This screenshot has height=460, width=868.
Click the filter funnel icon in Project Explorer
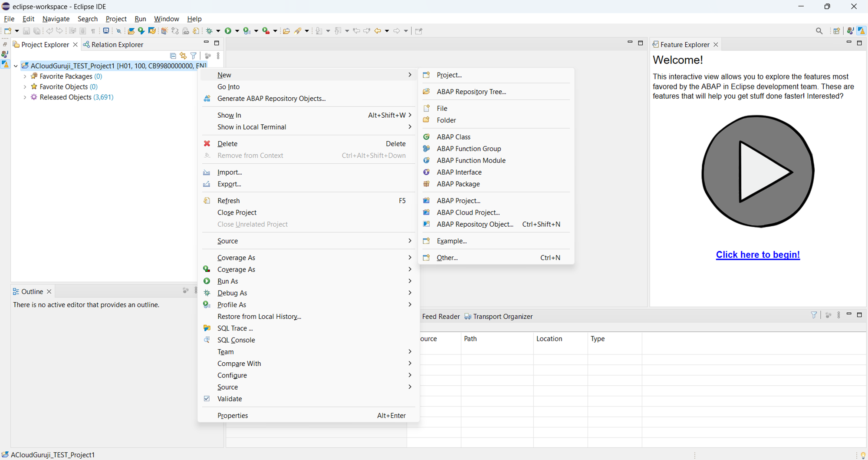point(194,56)
